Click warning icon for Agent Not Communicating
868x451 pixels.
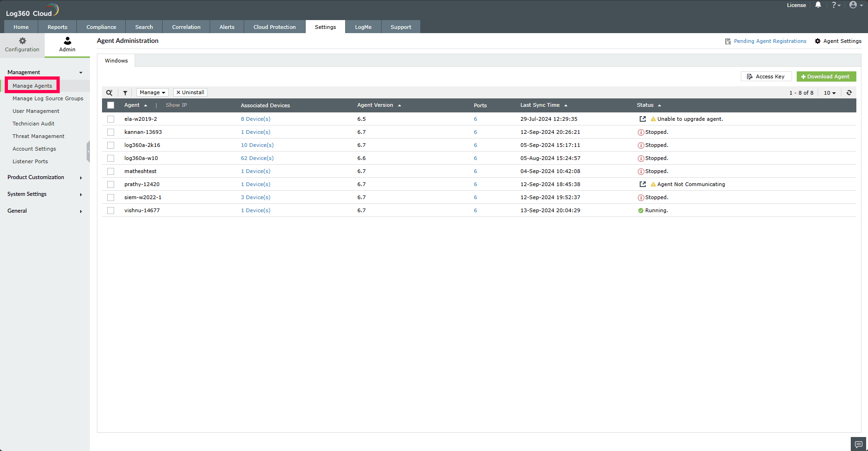(653, 184)
